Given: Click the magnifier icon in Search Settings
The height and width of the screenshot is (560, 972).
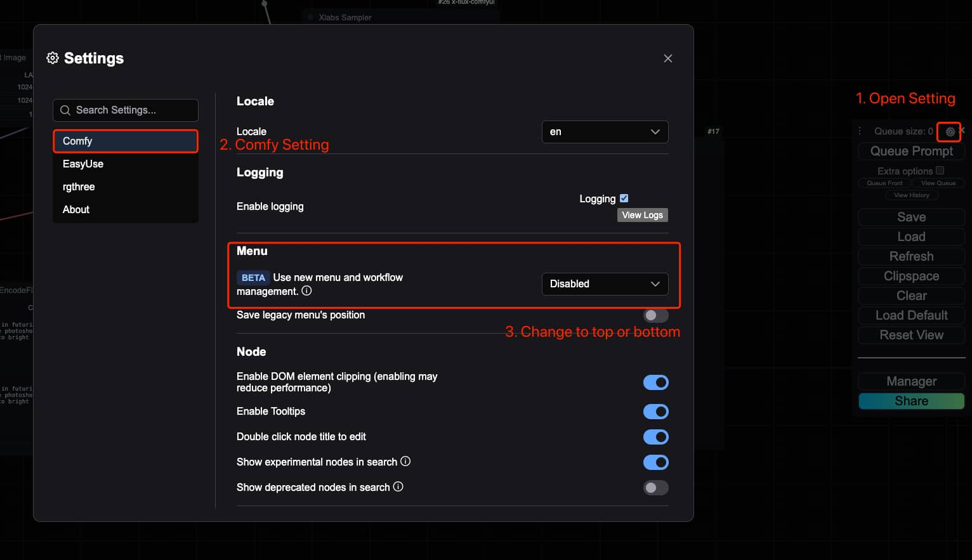Looking at the screenshot, I should [x=65, y=110].
